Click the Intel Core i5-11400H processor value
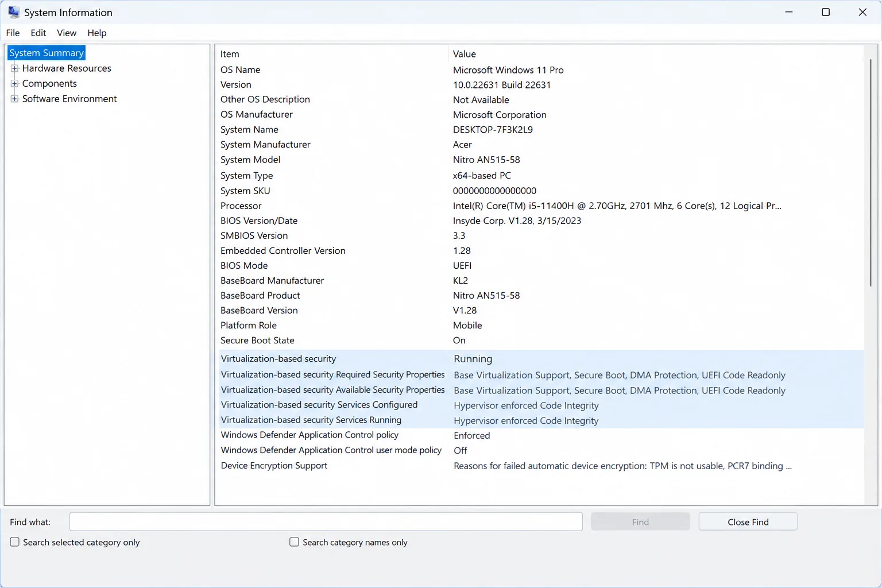This screenshot has width=882, height=588. tap(617, 206)
